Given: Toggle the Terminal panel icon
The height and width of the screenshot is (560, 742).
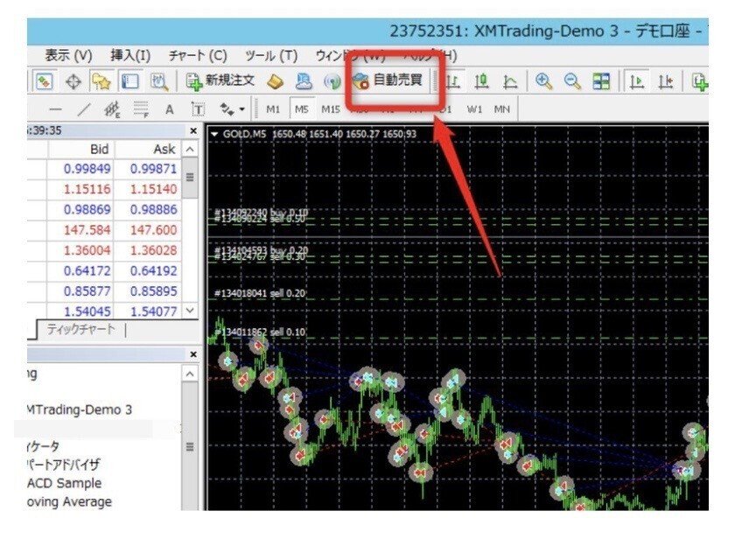Looking at the screenshot, I should coord(130,82).
